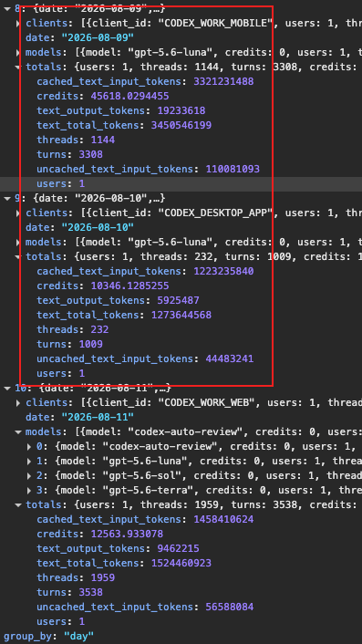Image resolution: width=362 pixels, height=644 pixels.
Task: Select the turns: 1009 row
Action: (70, 344)
